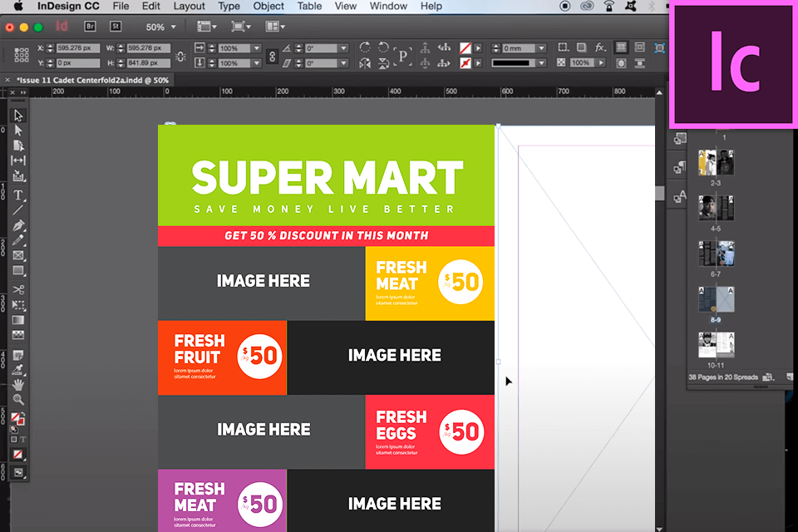Choose the Scissors tool
This screenshot has height=532, width=798.
click(18, 290)
